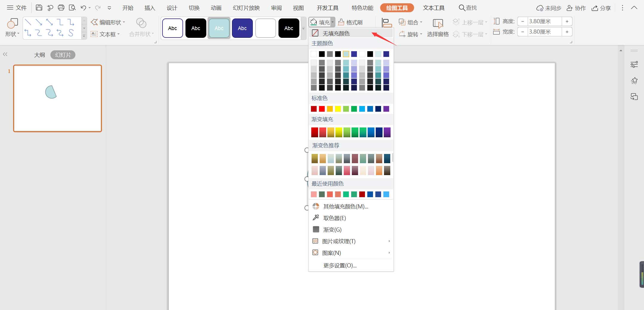Select Gradient (渐变) option
Screen dimensions: 644x310
(x=351, y=230)
